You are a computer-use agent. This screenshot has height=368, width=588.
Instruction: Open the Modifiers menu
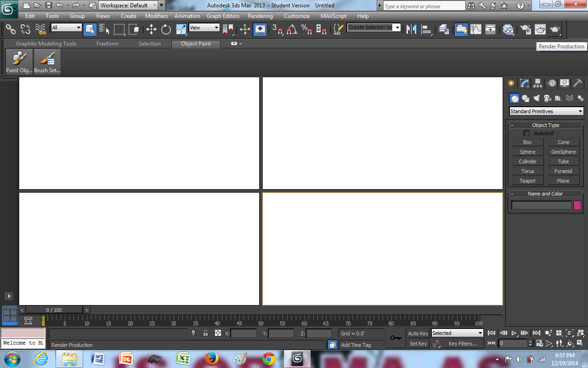click(x=157, y=16)
